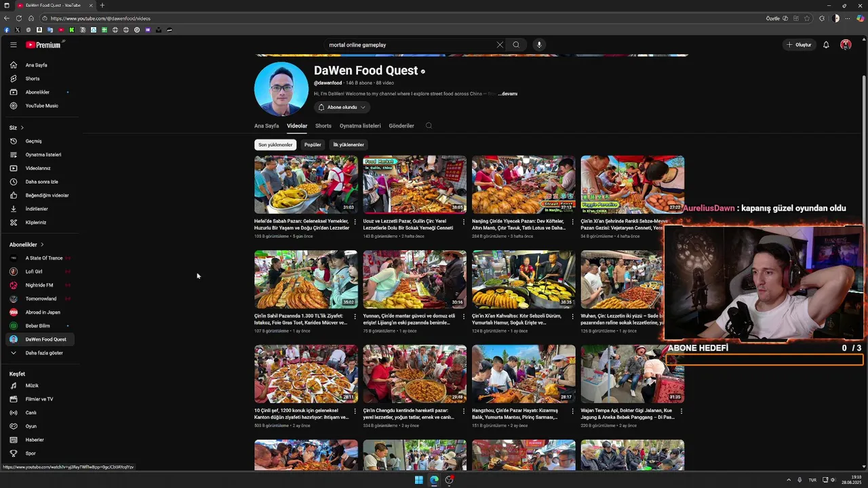Open Yunnan mantar güveci video thumbnail
The width and height of the screenshot is (868, 488).
414,279
